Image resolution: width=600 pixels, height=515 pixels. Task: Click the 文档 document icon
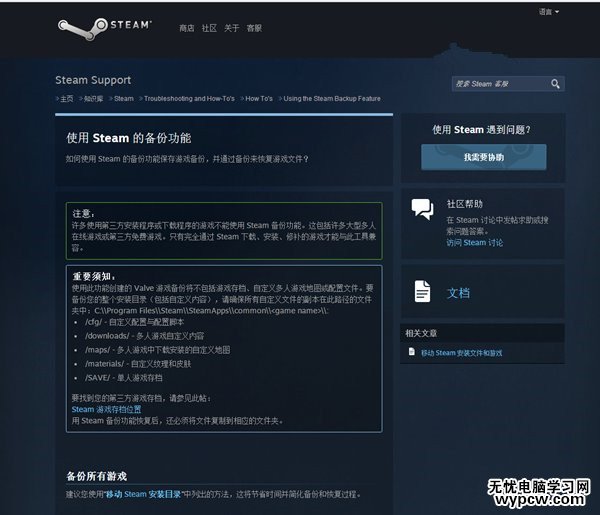tap(422, 292)
